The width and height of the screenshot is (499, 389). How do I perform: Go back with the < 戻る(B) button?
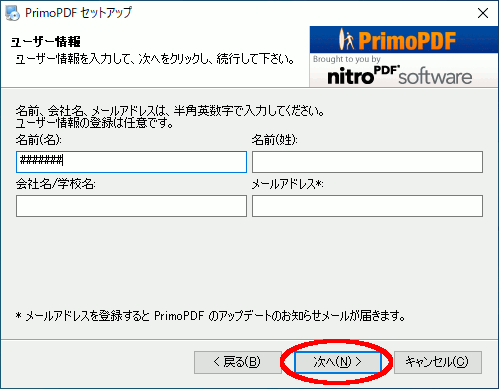coord(237,362)
